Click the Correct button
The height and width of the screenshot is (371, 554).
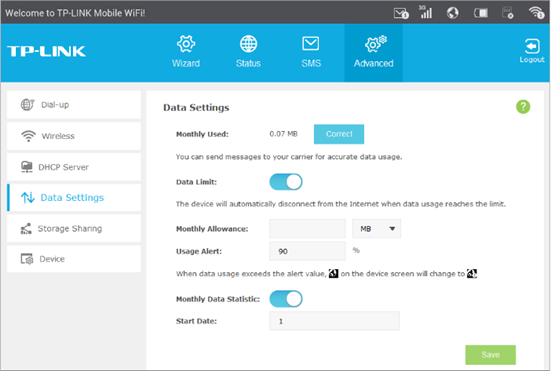tap(339, 134)
